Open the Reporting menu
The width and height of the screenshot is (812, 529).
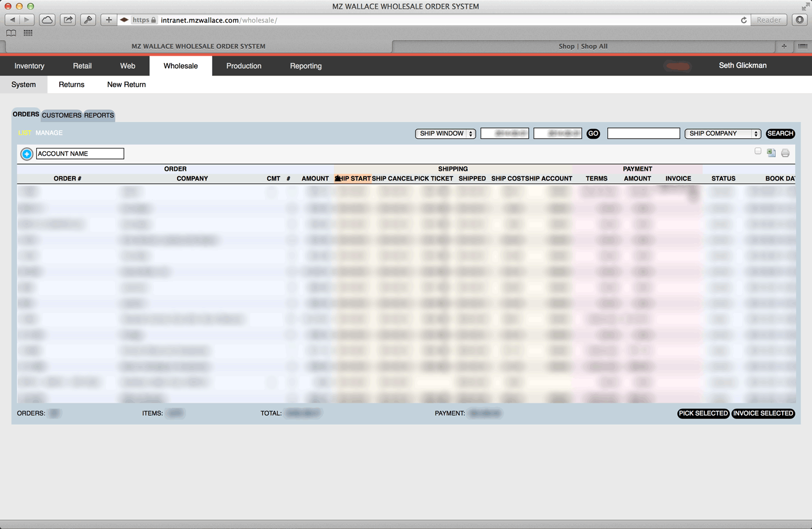pos(306,66)
